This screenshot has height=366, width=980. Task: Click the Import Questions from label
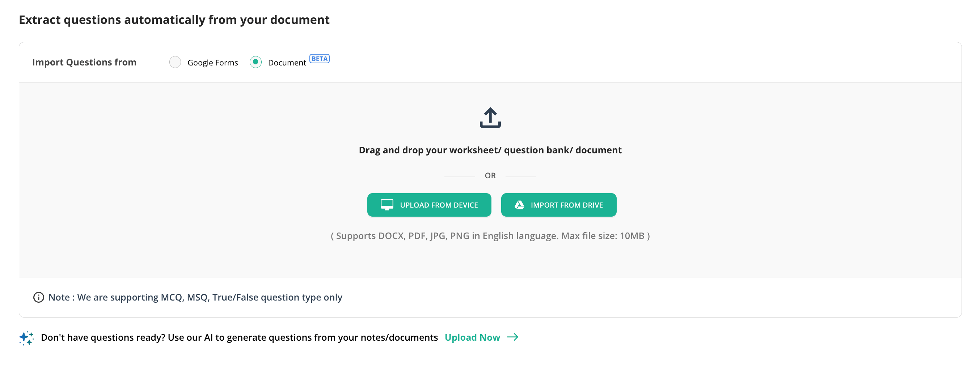click(x=84, y=62)
